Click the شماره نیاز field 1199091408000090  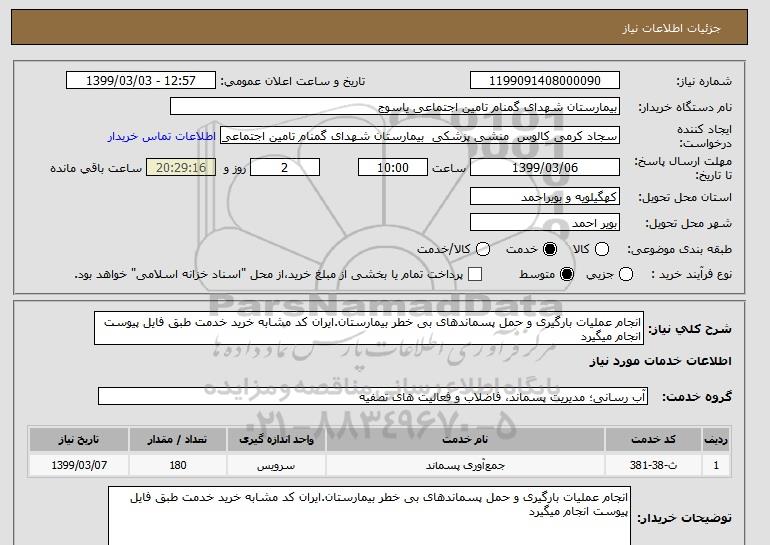click(545, 81)
